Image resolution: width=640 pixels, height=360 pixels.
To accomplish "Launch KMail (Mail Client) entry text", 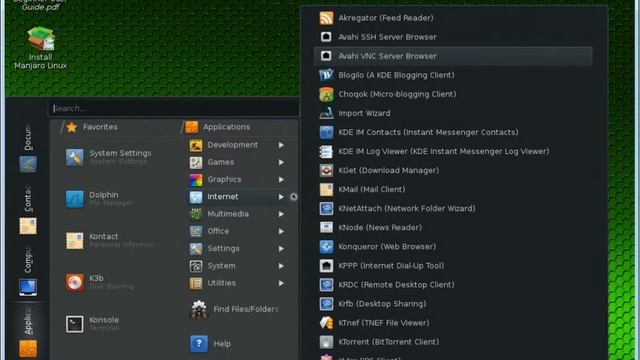I will 371,189.
